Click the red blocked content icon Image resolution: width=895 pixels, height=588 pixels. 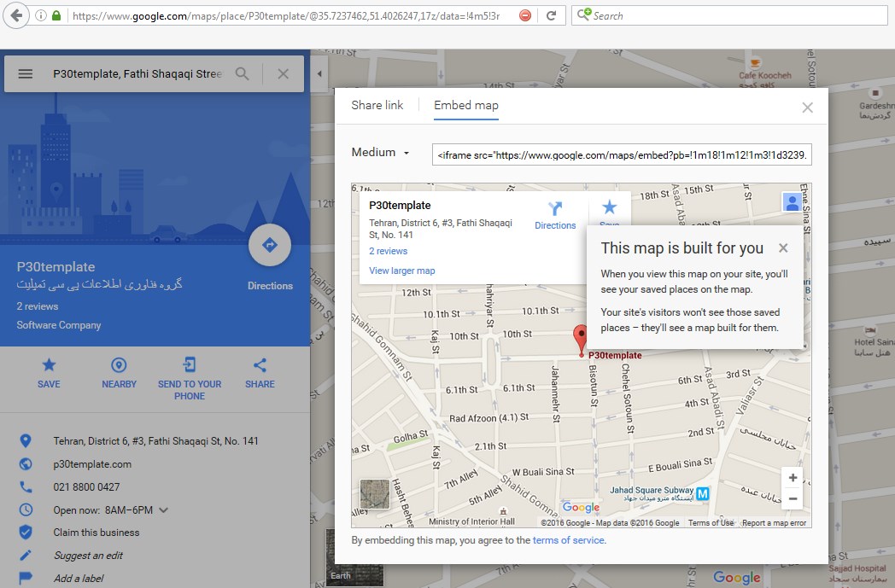click(525, 15)
